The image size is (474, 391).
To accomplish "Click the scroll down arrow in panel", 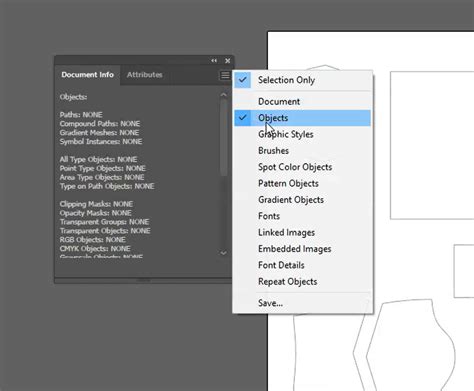I will (x=224, y=253).
